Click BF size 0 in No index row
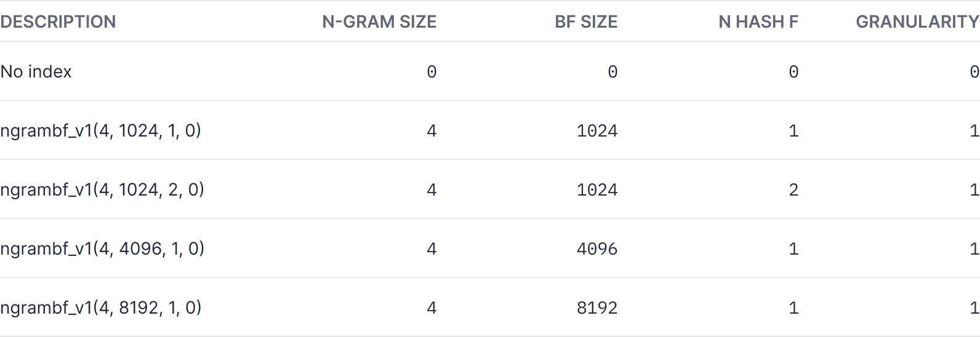980x337 pixels. tap(612, 72)
